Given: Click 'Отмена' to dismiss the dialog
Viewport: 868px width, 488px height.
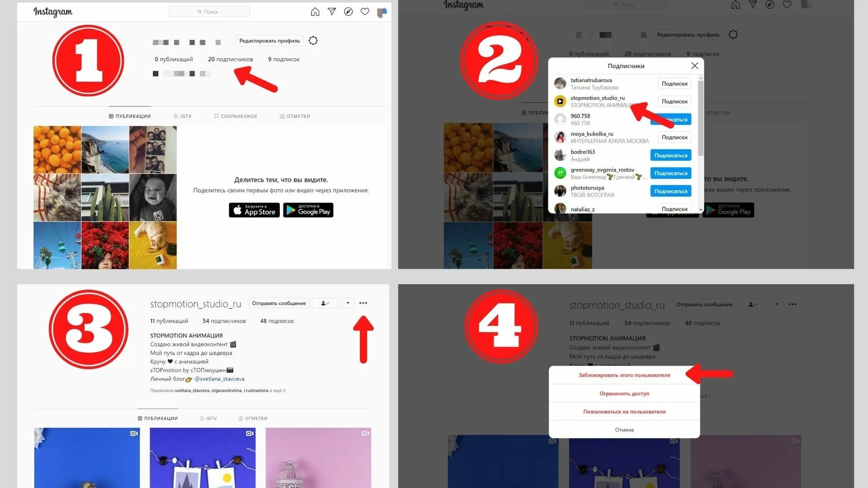Looking at the screenshot, I should pyautogui.click(x=623, y=430).
